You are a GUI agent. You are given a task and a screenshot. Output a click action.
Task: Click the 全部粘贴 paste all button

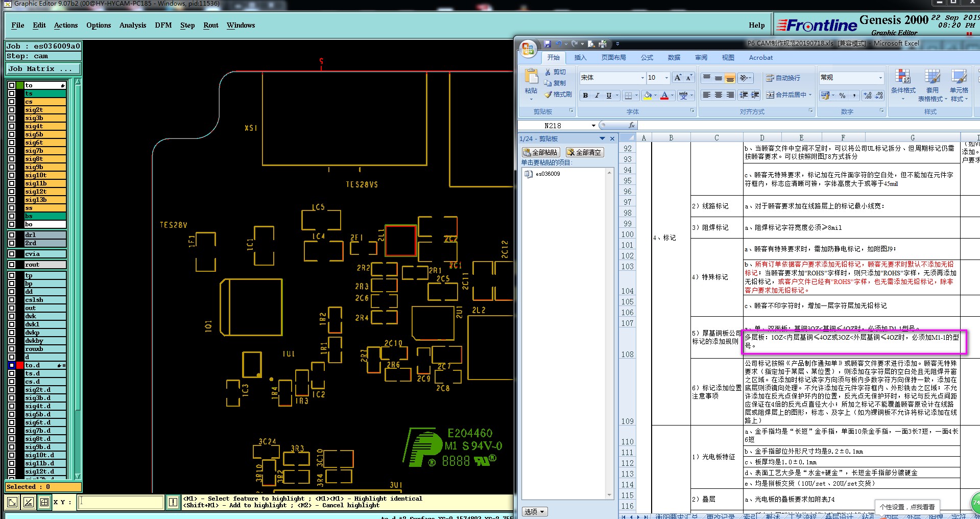coord(541,152)
